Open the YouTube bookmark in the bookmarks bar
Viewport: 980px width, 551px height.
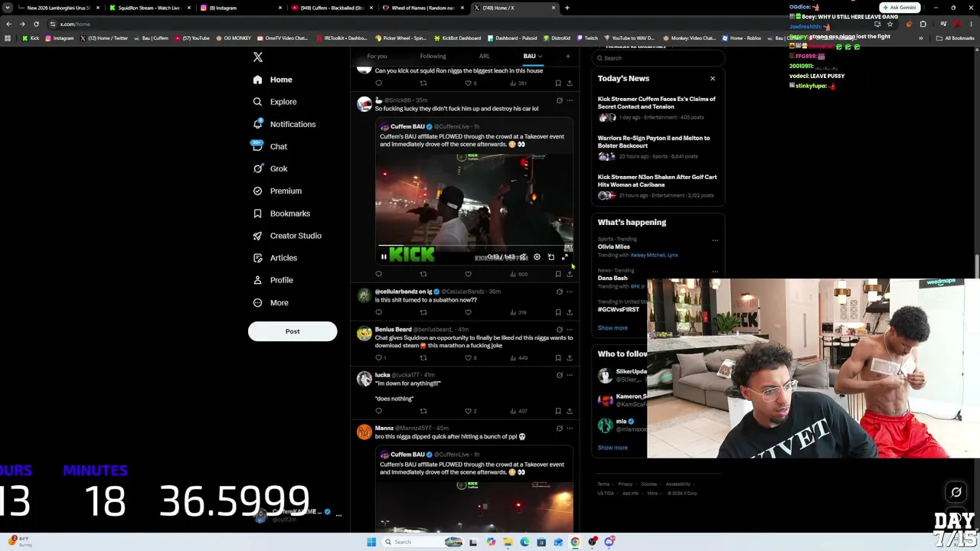[192, 38]
